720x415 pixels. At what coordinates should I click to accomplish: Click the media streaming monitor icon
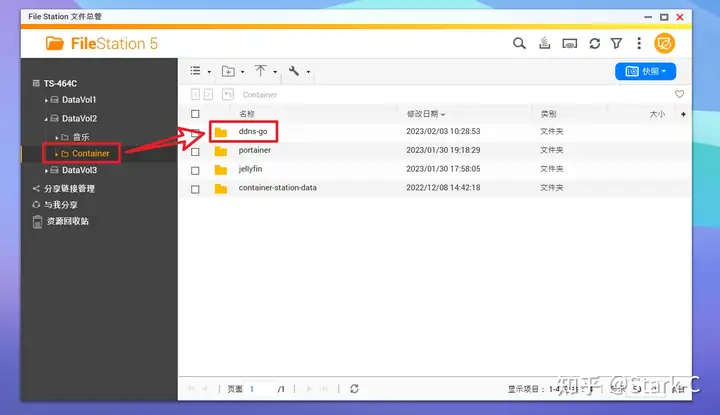(x=569, y=44)
